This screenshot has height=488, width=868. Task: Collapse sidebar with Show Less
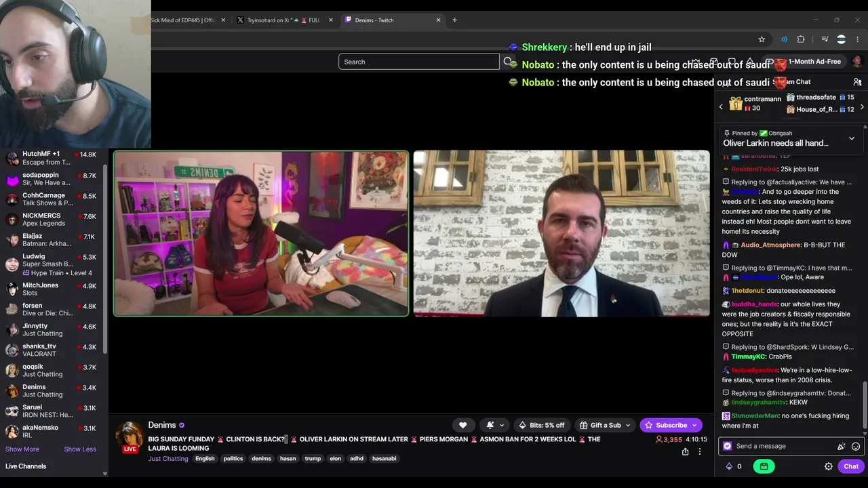pyautogui.click(x=80, y=449)
